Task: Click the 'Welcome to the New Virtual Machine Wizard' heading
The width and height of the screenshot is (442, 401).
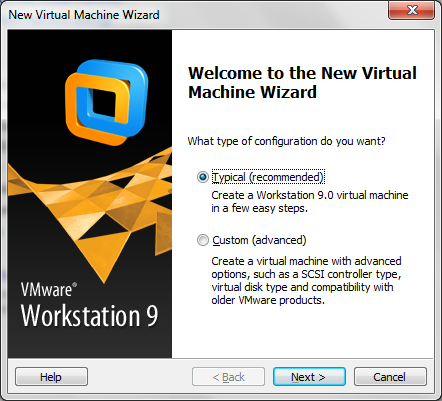Action: pos(302,82)
